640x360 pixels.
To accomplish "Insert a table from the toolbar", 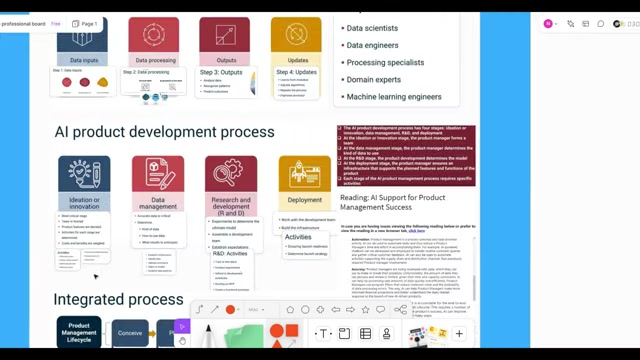I will click(365, 333).
